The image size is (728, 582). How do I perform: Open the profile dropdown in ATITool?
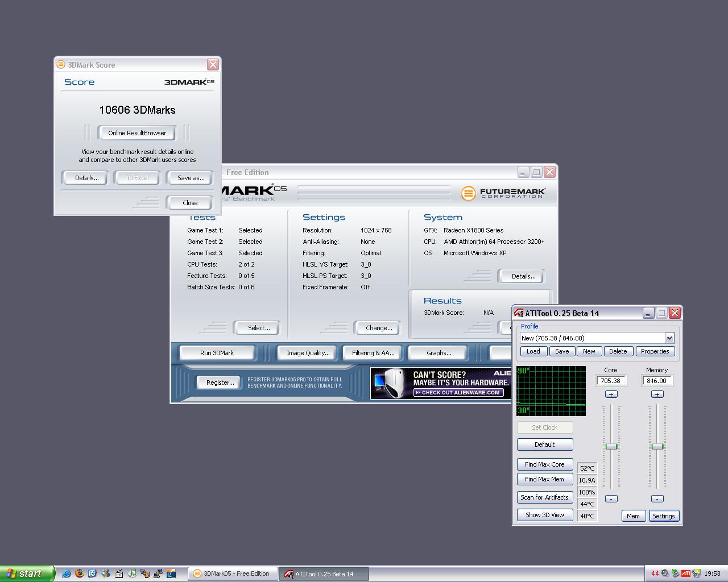point(669,338)
